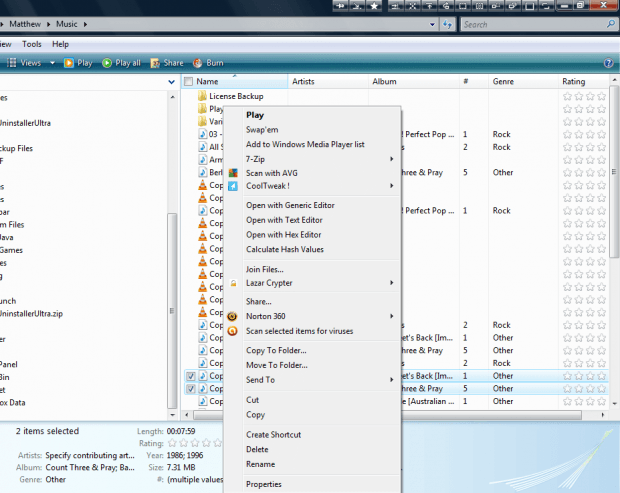Open the blue Help question-mark icon
Screen dimensions: 620x493
609,63
